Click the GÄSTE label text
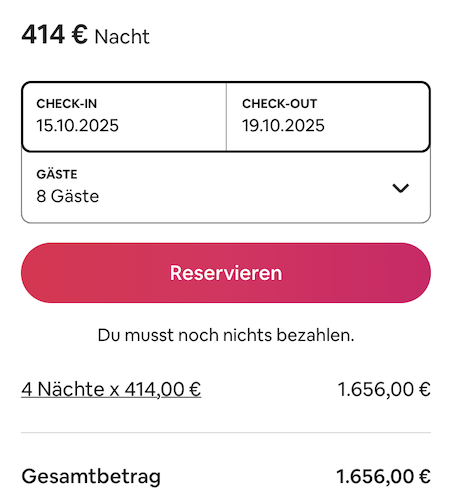The height and width of the screenshot is (504, 450). click(57, 174)
